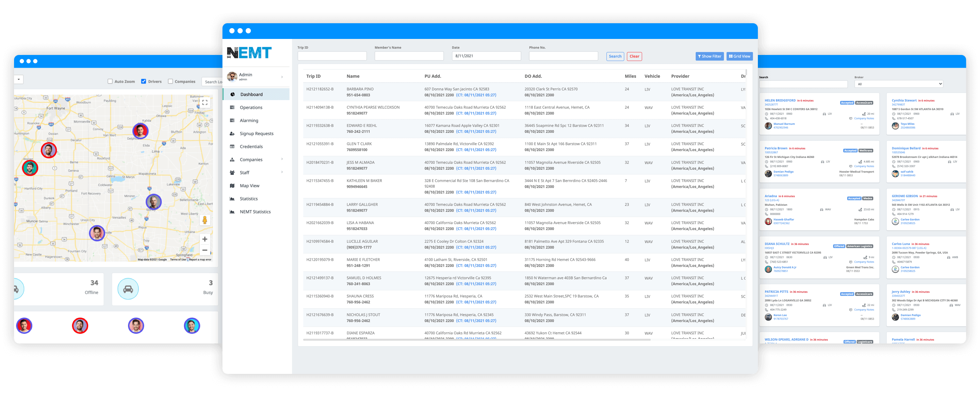Click the Show Filter button
Image resolution: width=980 pixels, height=420 pixels.
click(709, 56)
